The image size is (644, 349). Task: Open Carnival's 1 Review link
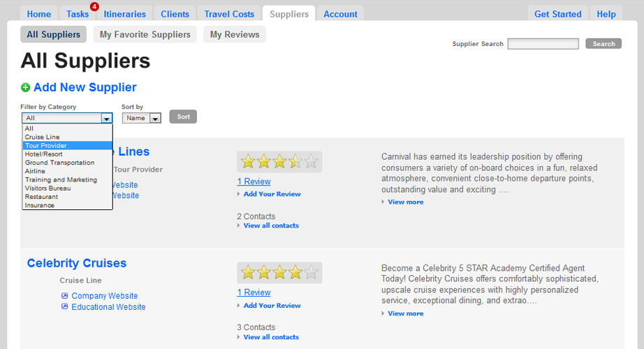coord(254,181)
